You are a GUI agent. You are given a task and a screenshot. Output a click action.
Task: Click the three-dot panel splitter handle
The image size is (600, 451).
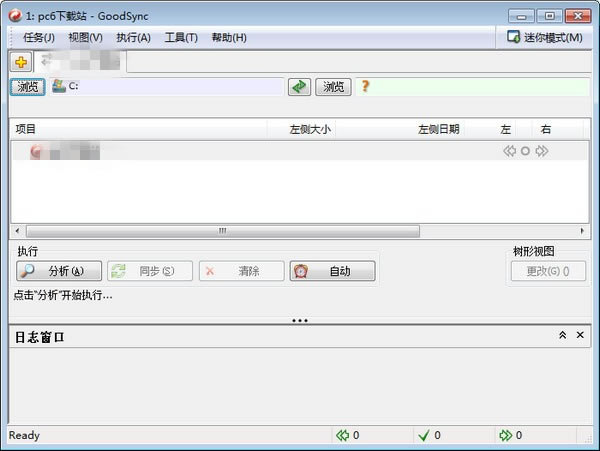[x=300, y=321]
